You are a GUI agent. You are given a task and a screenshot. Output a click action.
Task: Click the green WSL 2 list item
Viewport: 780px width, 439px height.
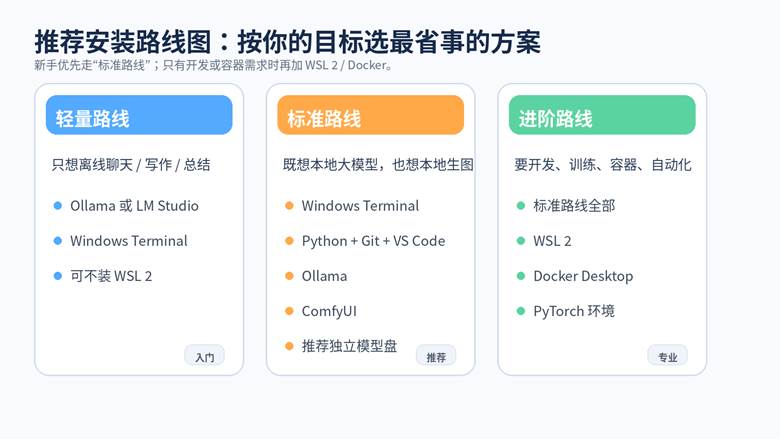pos(552,241)
